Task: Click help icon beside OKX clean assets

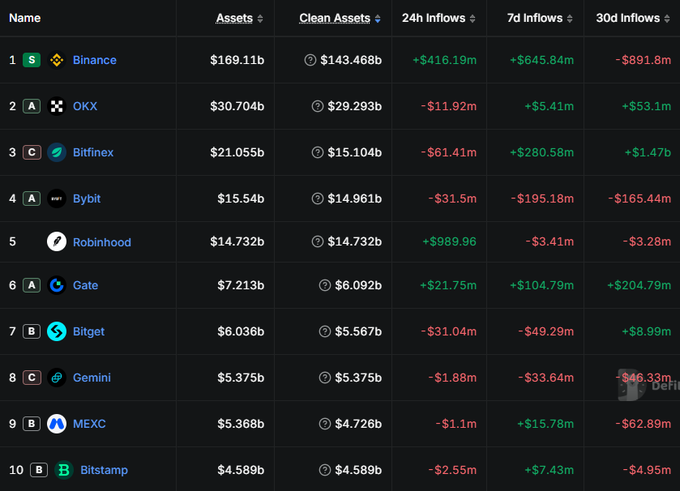Action: (317, 106)
